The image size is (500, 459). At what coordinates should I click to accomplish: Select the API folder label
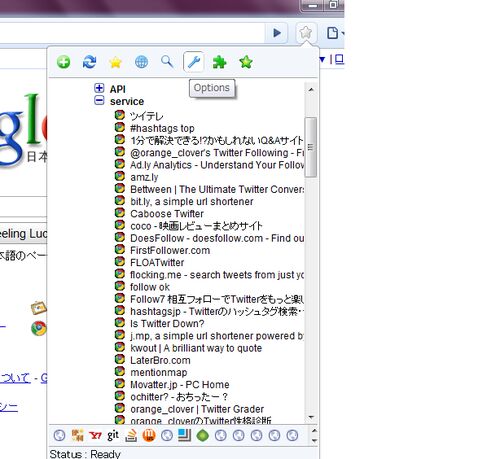coord(118,89)
